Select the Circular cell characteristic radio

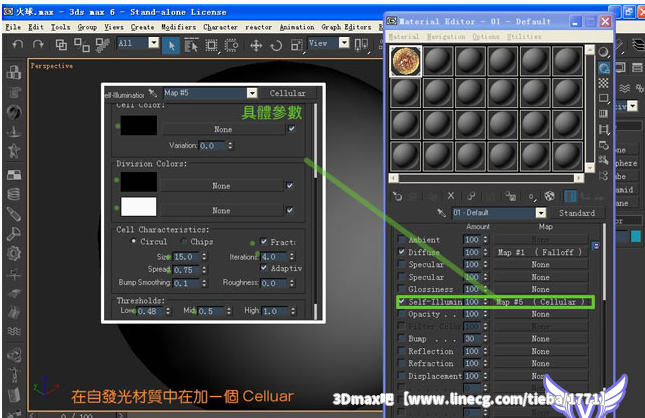click(133, 241)
